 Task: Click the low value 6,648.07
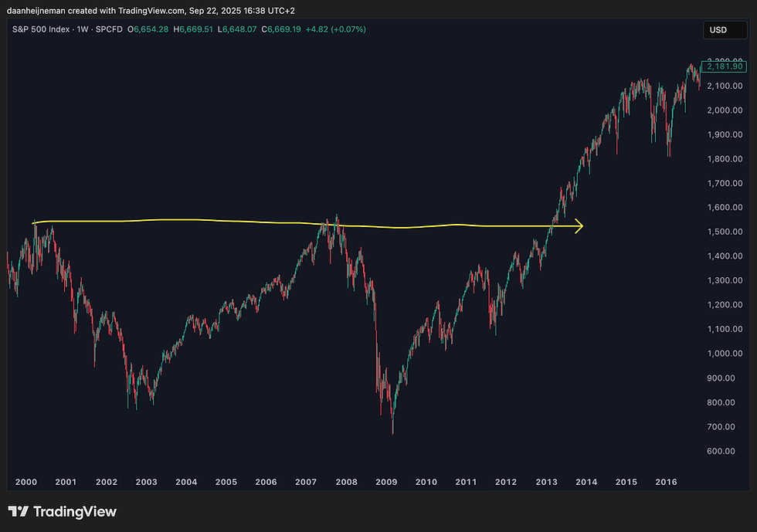click(x=239, y=29)
